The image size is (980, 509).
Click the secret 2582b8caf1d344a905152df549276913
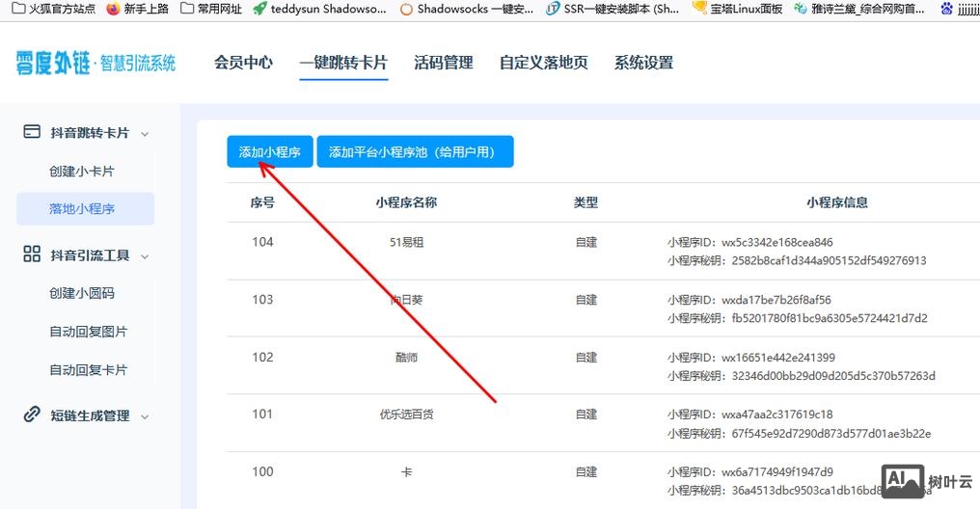(x=829, y=260)
